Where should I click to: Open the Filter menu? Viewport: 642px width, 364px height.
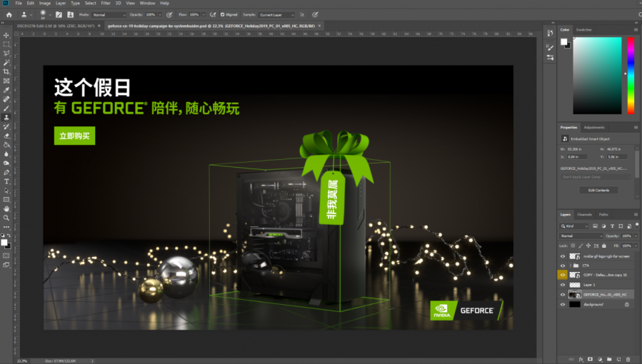[x=106, y=4]
